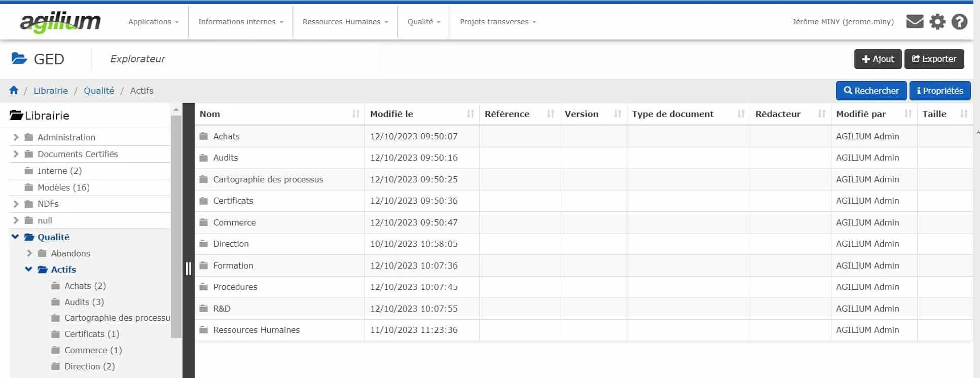
Task: Collapse the Qualité tree node
Action: click(x=15, y=237)
